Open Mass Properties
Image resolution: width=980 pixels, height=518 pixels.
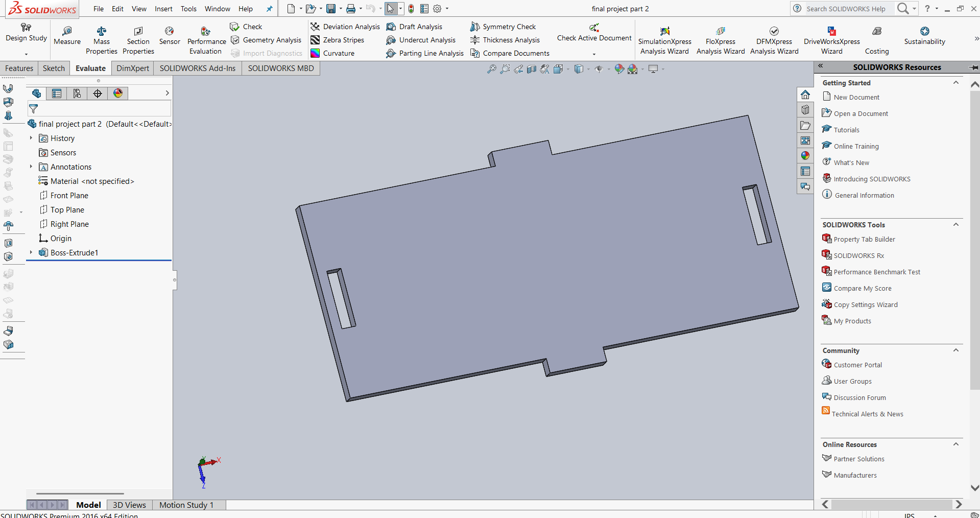[102, 40]
